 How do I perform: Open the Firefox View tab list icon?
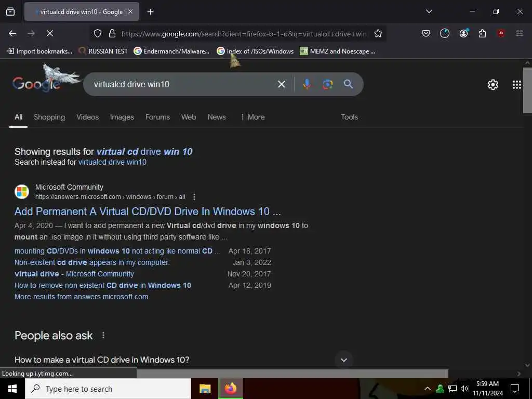click(x=10, y=11)
